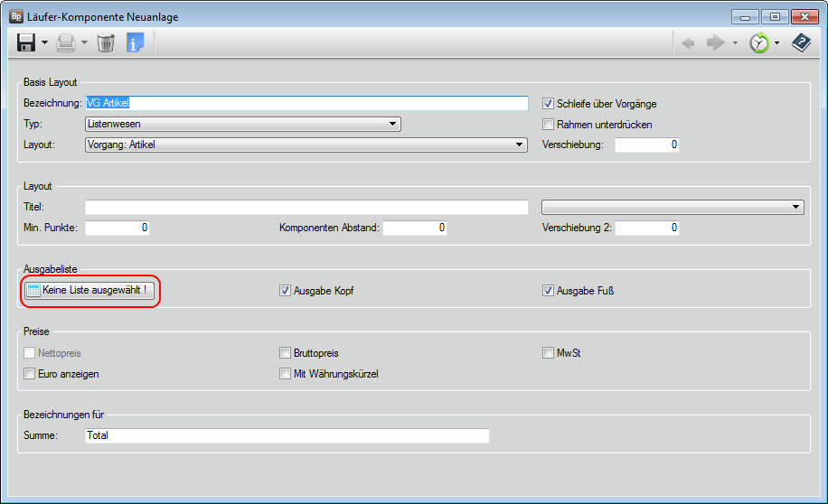Enable Rahmen unterdrücken checkbox
Image resolution: width=828 pixels, height=504 pixels.
[548, 125]
